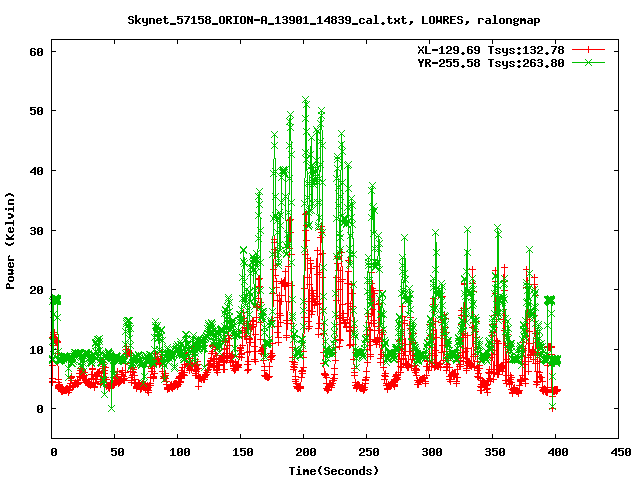The width and height of the screenshot is (640, 480).
Task: Click the y-axis tick label 60
Action: pyautogui.click(x=36, y=52)
